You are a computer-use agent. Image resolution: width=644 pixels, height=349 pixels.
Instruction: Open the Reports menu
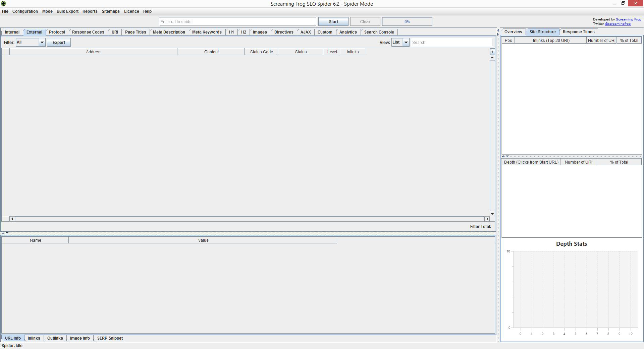[90, 11]
